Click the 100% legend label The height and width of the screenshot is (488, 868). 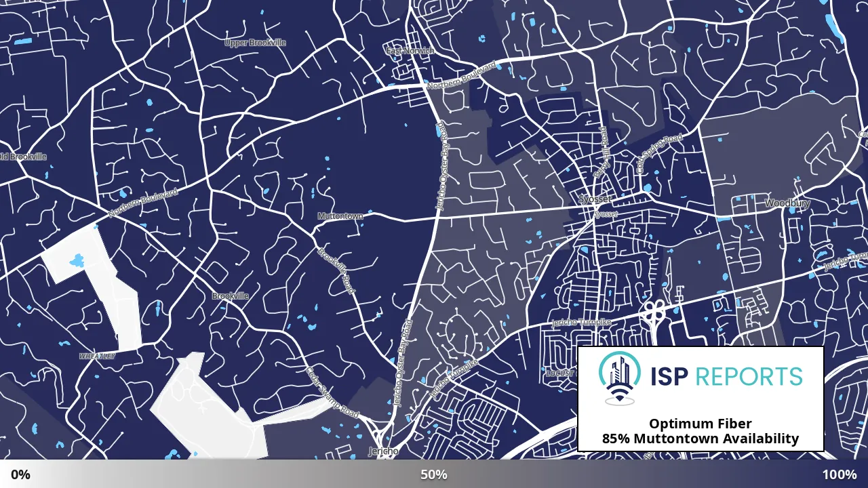840,474
